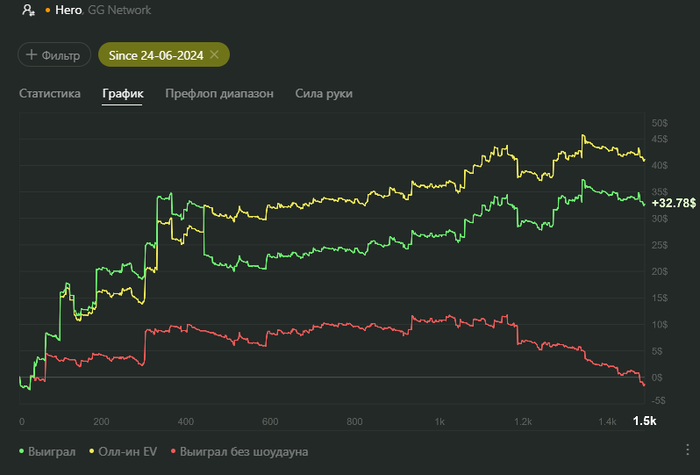700x475 pixels.
Task: Remove the Since 24-06-2024 filter chip
Action: 214,54
